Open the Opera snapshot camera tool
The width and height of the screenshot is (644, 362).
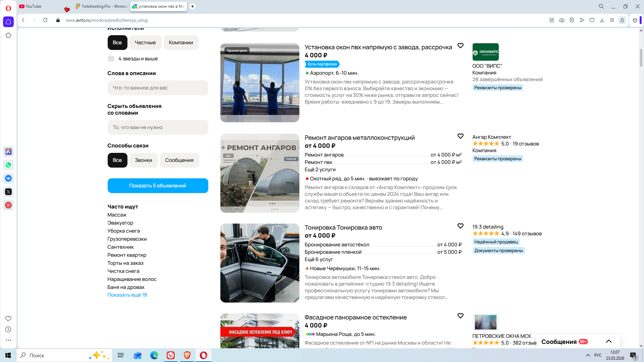pyautogui.click(x=562, y=20)
